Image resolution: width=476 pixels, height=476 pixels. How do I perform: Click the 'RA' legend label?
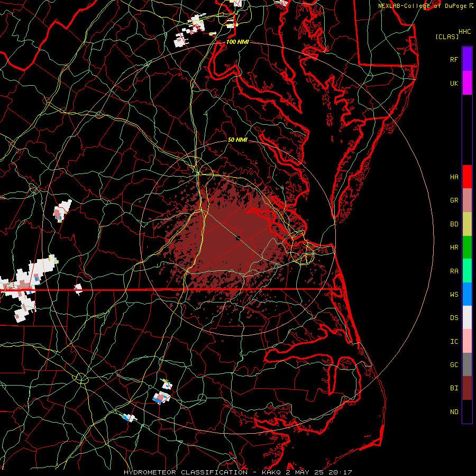tap(454, 271)
